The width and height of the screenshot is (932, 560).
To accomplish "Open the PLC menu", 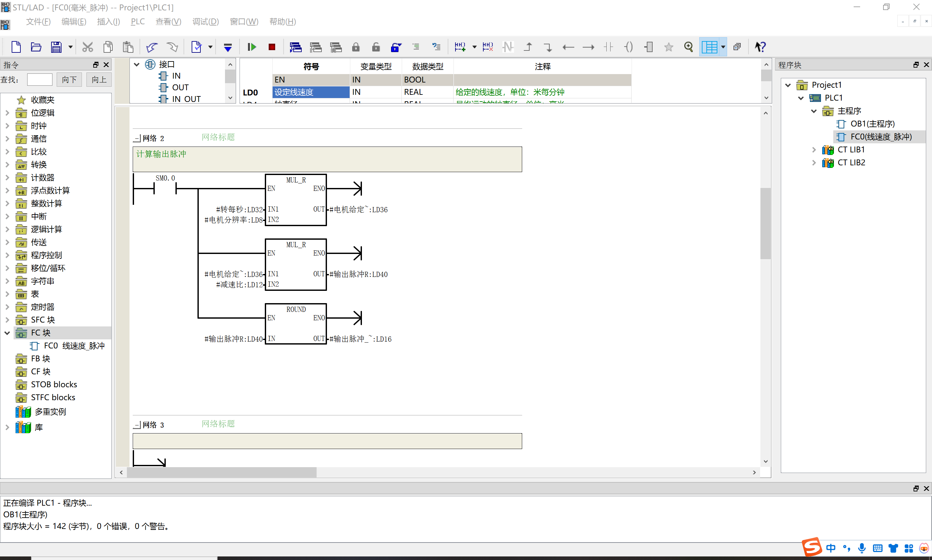I will (138, 22).
